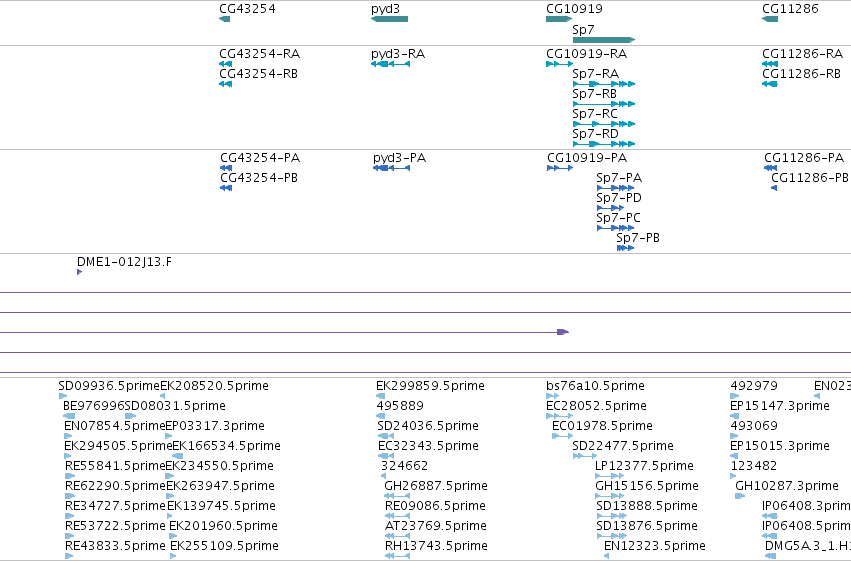
Task: Select EST EP15147.3prime
Action: tap(735, 416)
